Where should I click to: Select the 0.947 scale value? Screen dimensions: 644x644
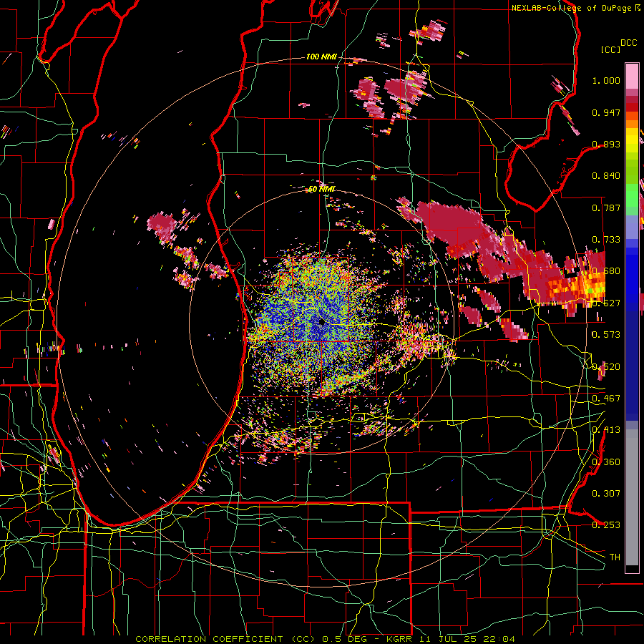606,112
